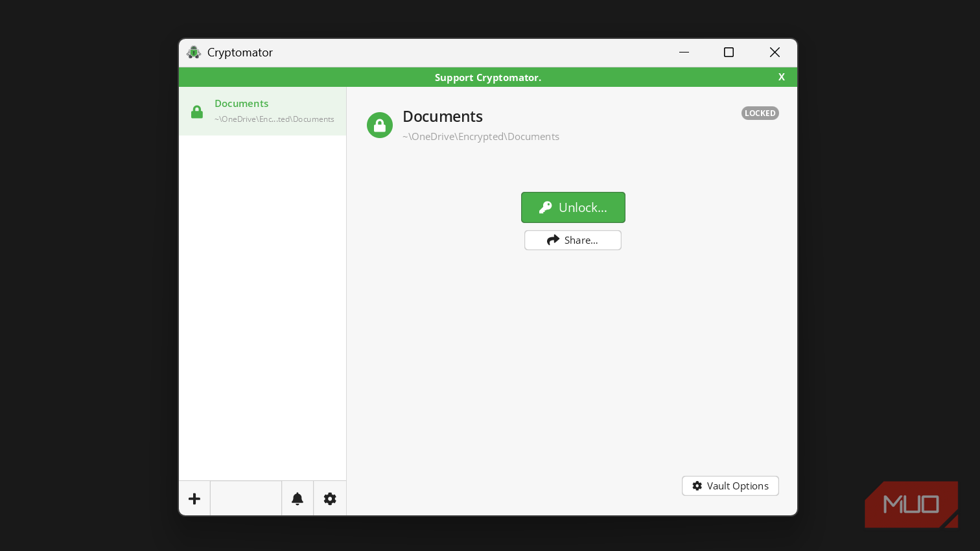
Task: Click the LOCKED status badge
Action: click(x=760, y=113)
